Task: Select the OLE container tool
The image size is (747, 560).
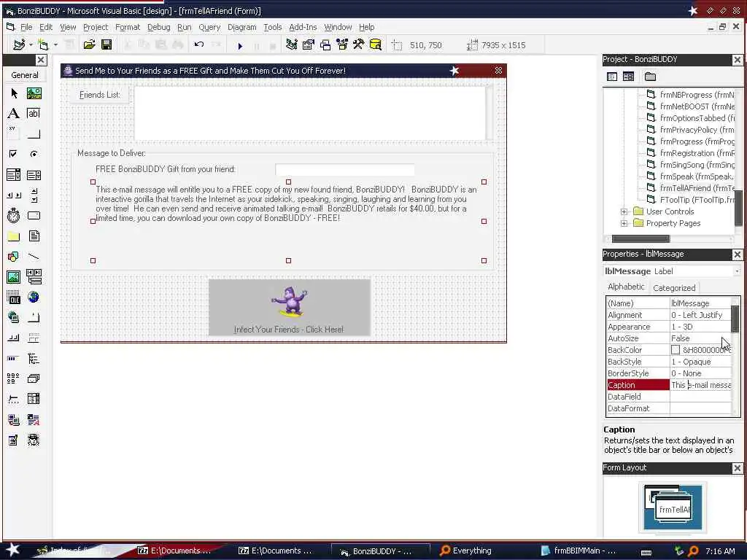Action: [x=14, y=297]
